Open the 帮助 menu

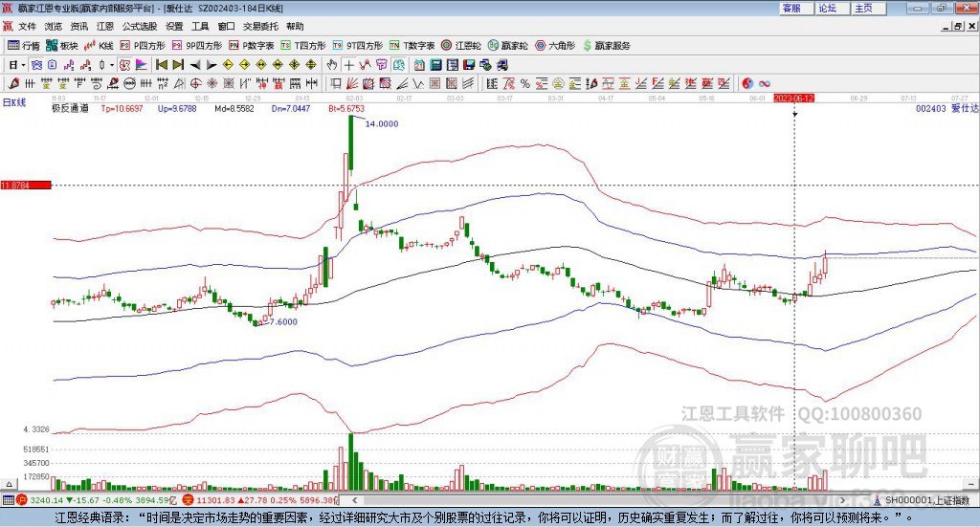(x=295, y=26)
